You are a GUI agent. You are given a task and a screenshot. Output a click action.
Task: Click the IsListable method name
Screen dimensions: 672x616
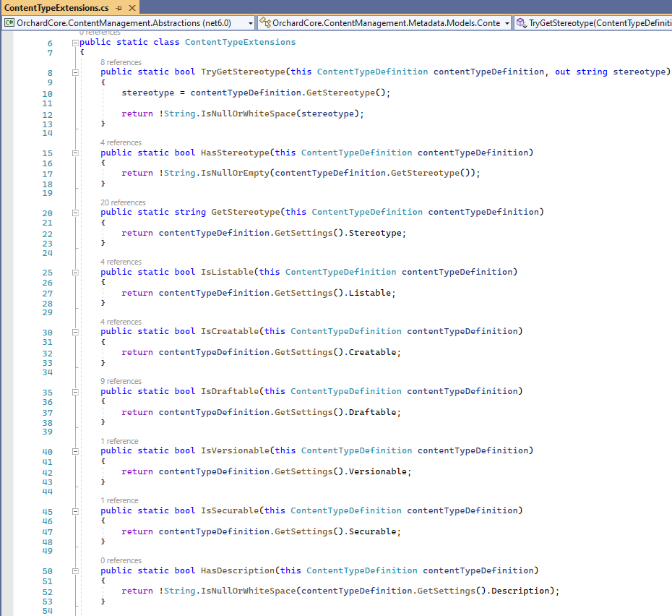tap(227, 272)
